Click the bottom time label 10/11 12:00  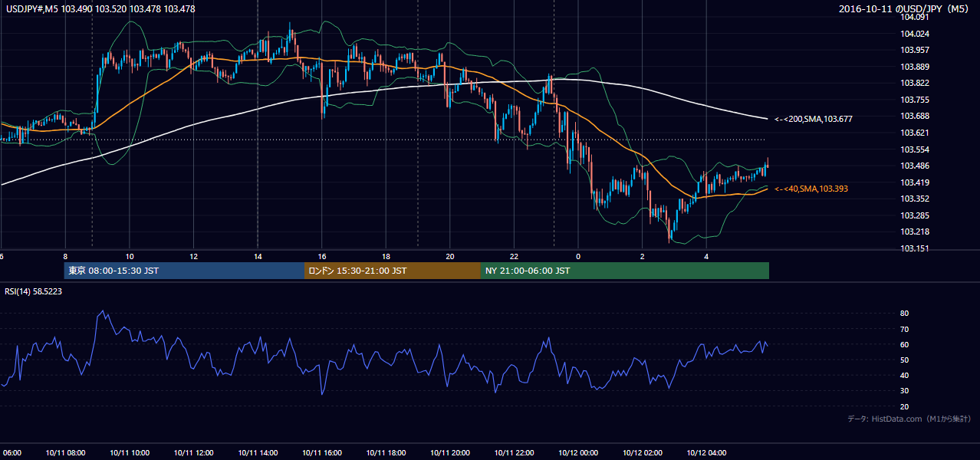pyautogui.click(x=193, y=453)
